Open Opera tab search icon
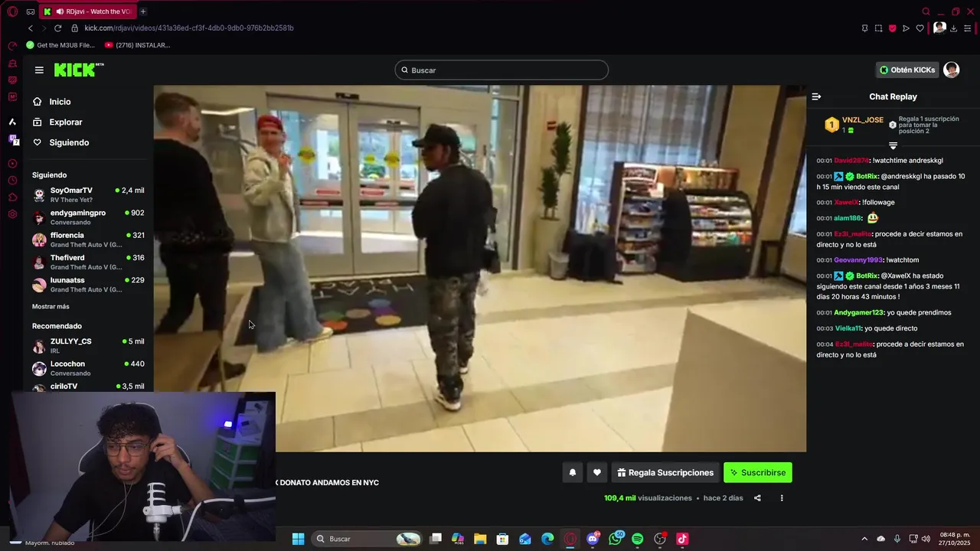The width and height of the screenshot is (980, 551). point(926,11)
